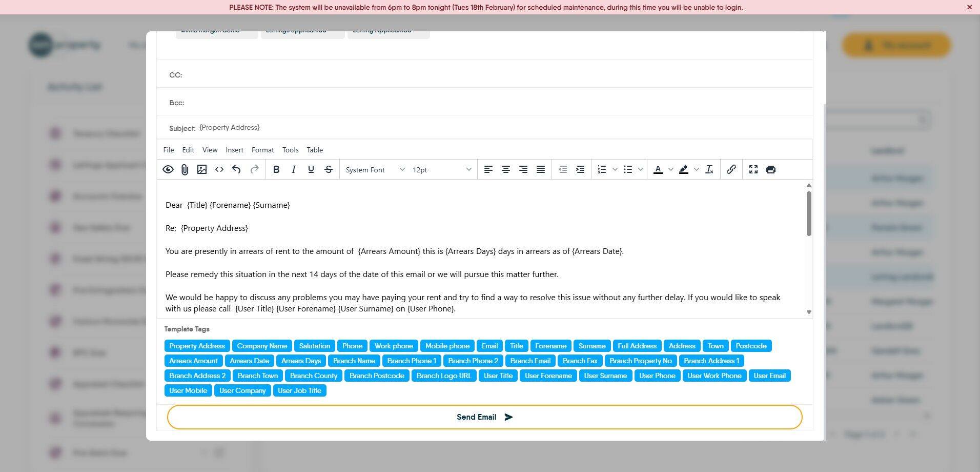Open the View menu
Image resolution: width=980 pixels, height=472 pixels.
click(210, 150)
